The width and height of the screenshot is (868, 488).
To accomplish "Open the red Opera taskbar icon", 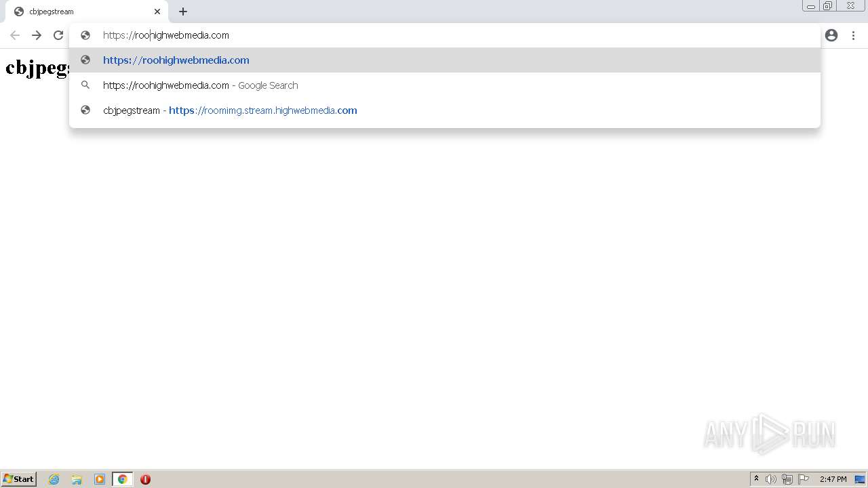I will pos(145,479).
